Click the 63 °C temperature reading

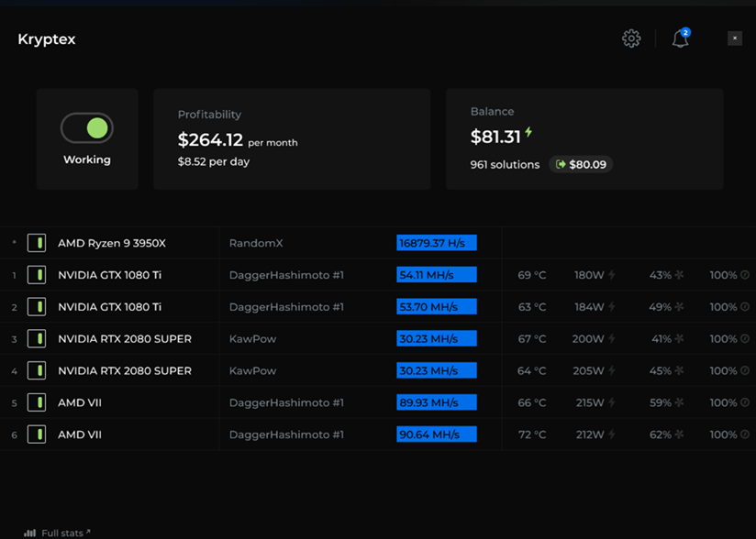pyautogui.click(x=532, y=307)
